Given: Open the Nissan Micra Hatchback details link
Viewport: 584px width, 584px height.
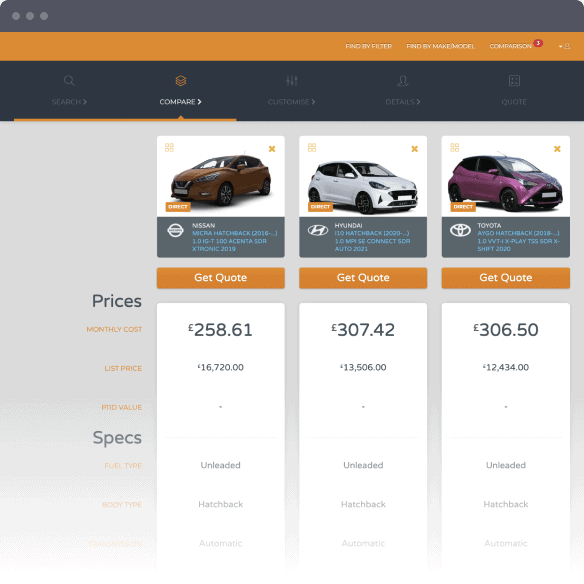Looking at the screenshot, I should coord(234,241).
